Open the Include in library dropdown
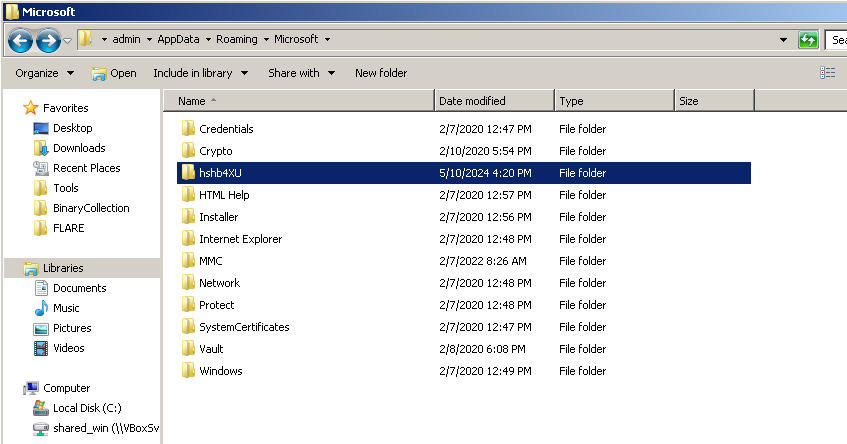 click(x=200, y=73)
